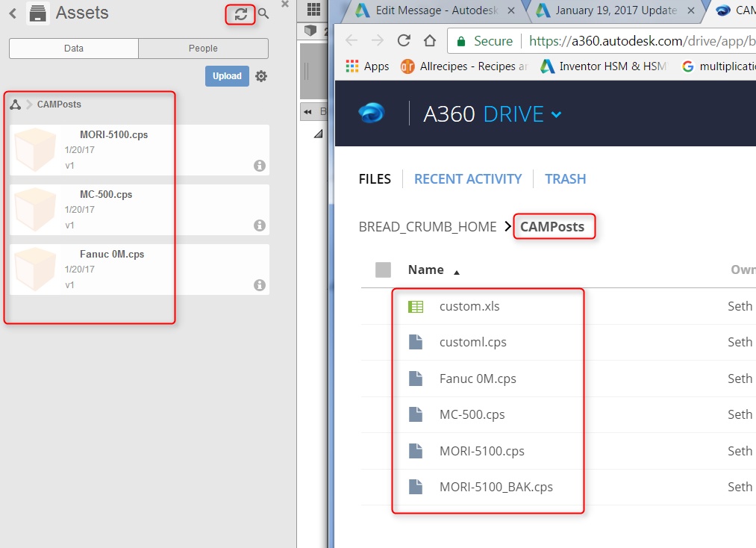Viewport: 756px width, 548px height.
Task: Select MORI-5100.cps thumbnail in Assets panel
Action: 35,149
